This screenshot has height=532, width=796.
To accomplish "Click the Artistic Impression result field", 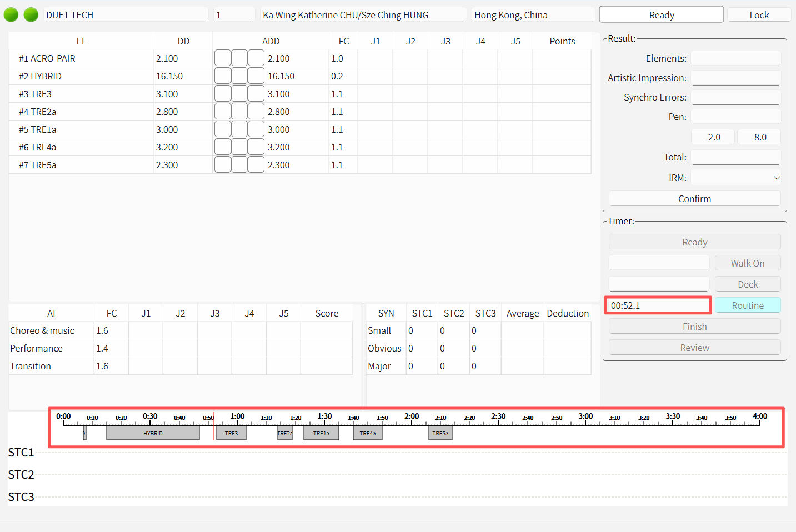I will coord(736,78).
